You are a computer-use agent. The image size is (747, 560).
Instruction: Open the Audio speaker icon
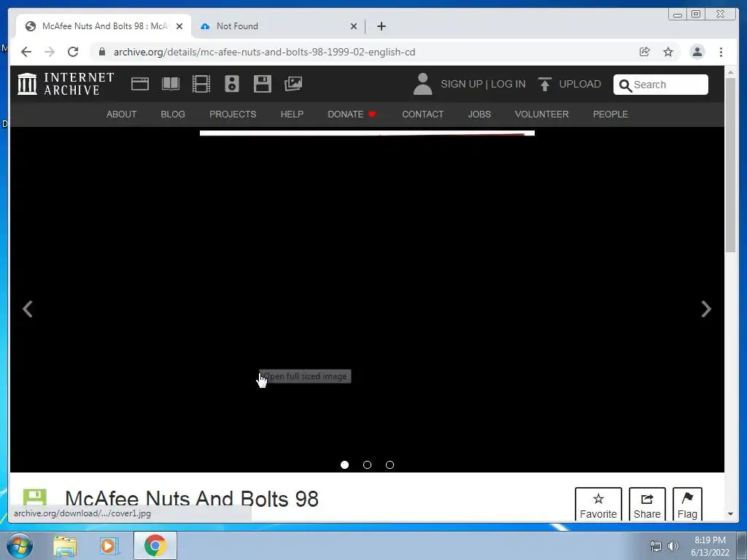232,84
